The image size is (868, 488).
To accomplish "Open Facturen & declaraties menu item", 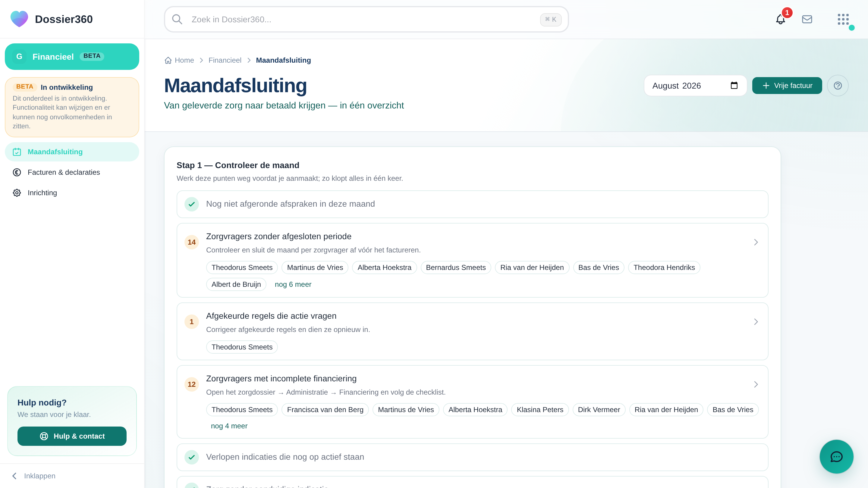I will [72, 172].
